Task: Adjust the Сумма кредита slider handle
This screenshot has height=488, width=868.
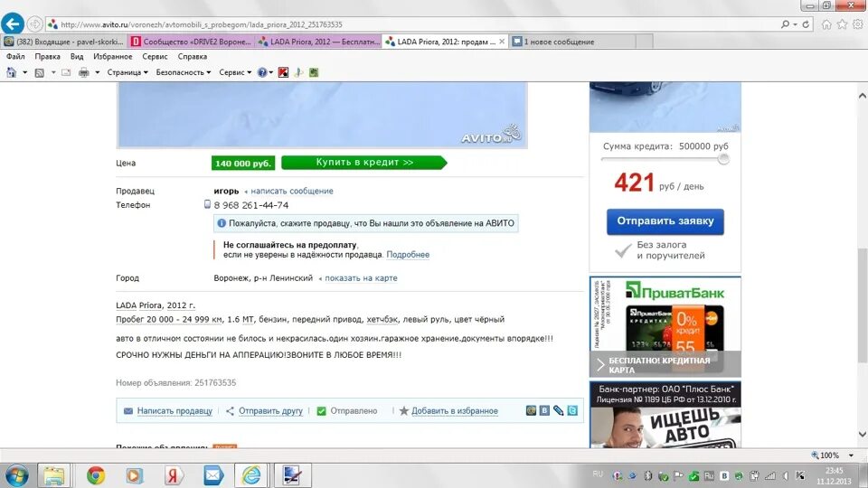Action: [723, 159]
